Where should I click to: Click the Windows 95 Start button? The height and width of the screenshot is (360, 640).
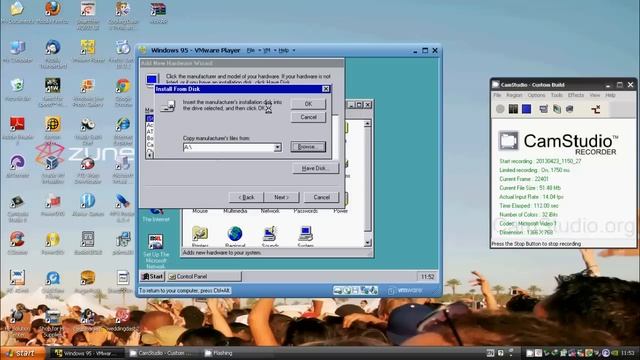pos(152,276)
